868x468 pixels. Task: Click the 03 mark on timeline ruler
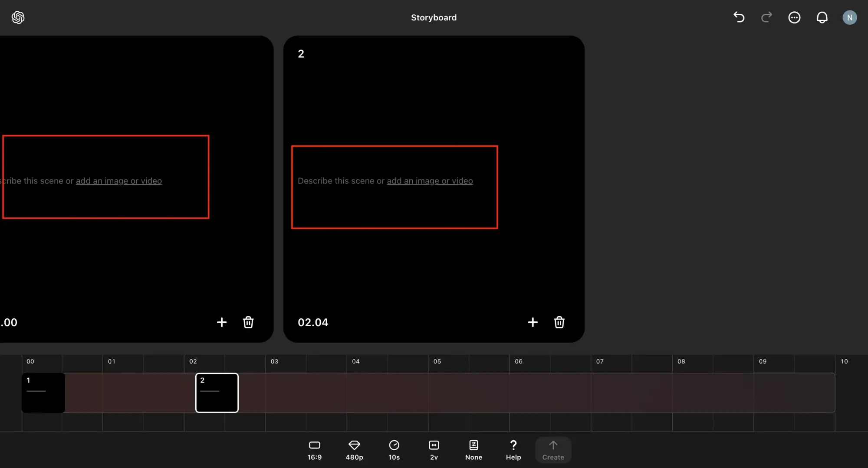tap(274, 361)
